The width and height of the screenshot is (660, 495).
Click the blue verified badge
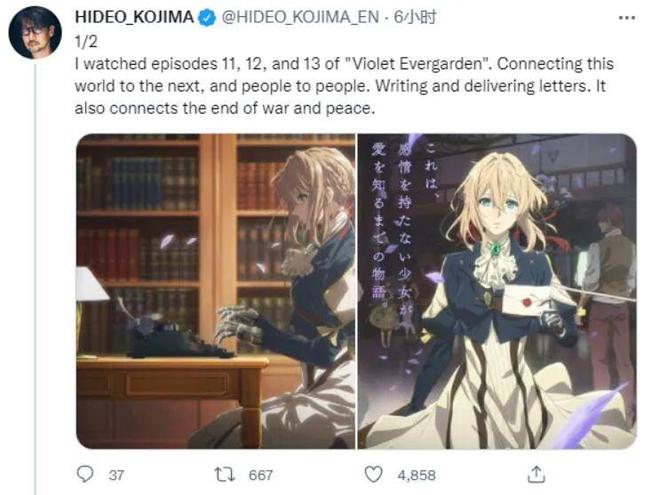207,18
